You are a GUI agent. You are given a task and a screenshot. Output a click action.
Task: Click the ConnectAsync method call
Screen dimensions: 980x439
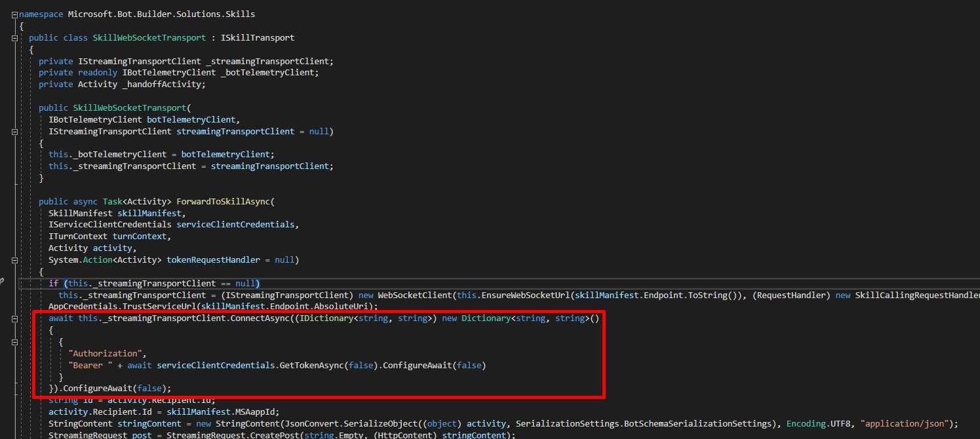(x=260, y=318)
